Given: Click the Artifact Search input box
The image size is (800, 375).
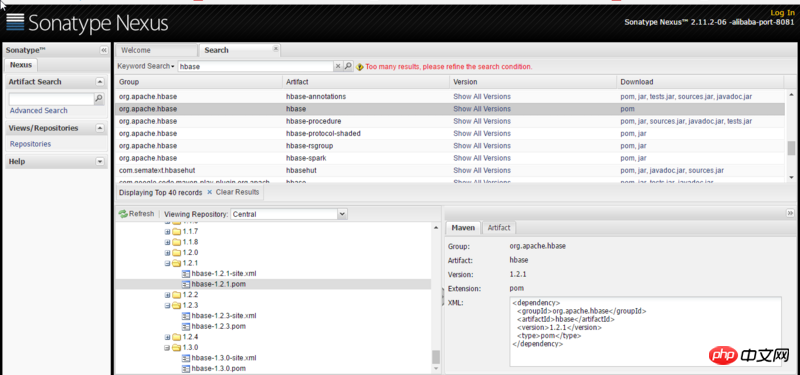Looking at the screenshot, I should 52,98.
